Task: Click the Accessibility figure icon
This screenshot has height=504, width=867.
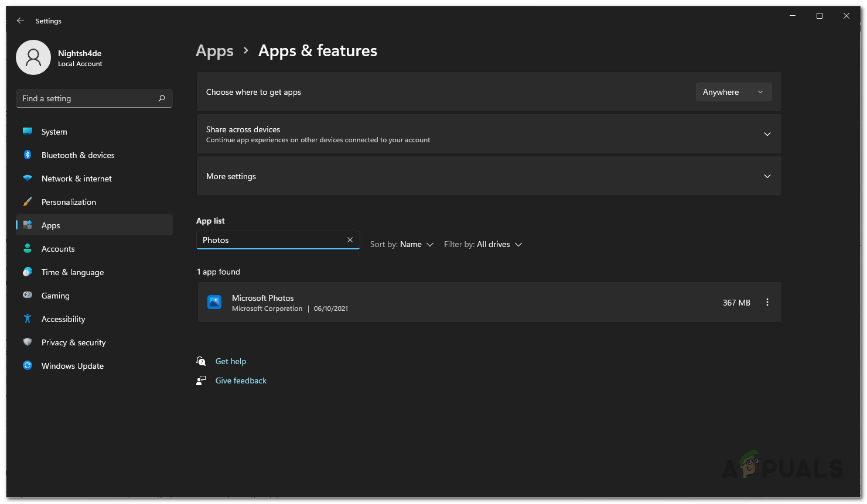Action: [x=28, y=319]
